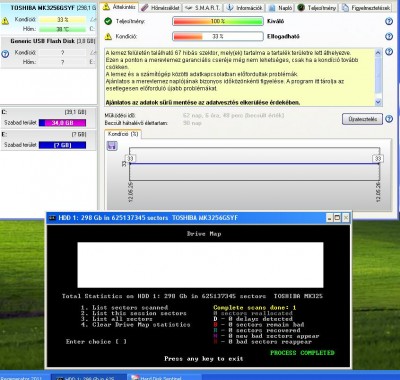
Task: Click the Elfogadható condition rating text
Action: [x=283, y=36]
